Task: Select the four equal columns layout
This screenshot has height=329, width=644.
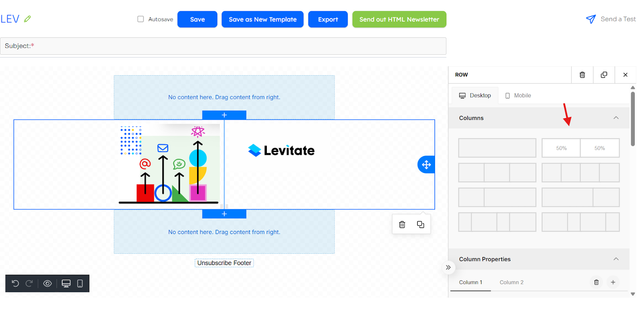Action: pos(580,173)
